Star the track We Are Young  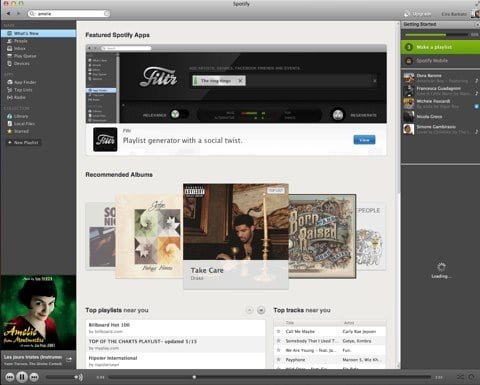(x=278, y=350)
